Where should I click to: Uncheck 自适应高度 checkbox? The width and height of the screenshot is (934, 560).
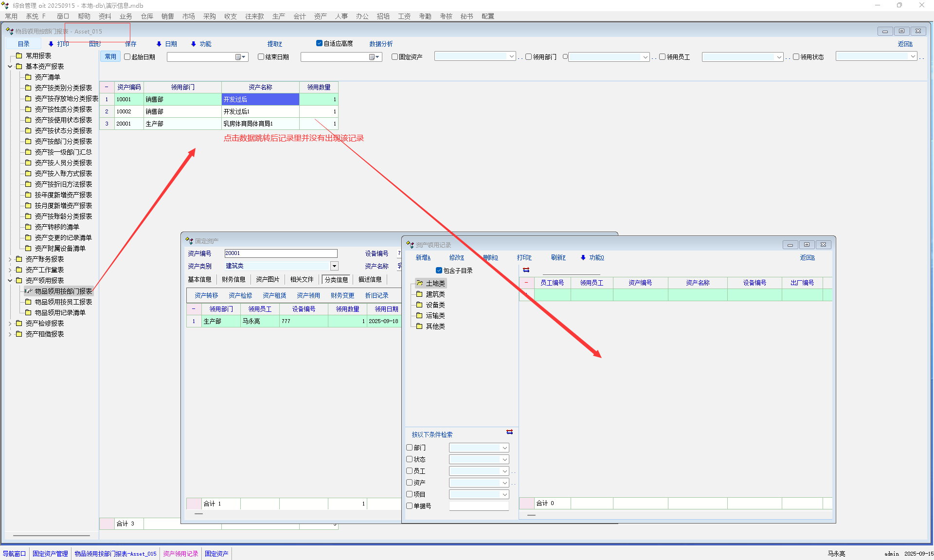(x=319, y=43)
